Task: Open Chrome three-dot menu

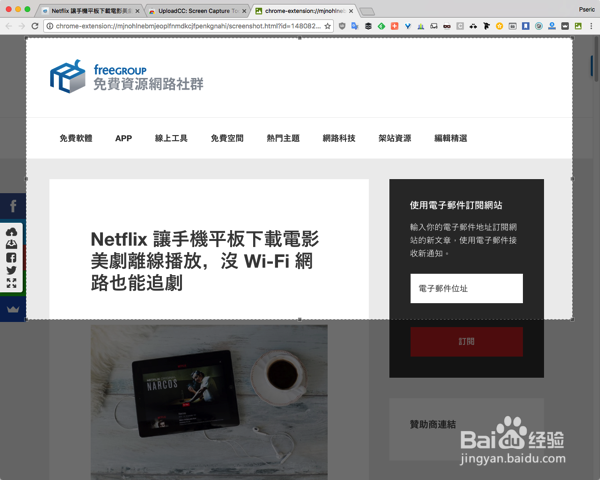Action: coord(591,26)
